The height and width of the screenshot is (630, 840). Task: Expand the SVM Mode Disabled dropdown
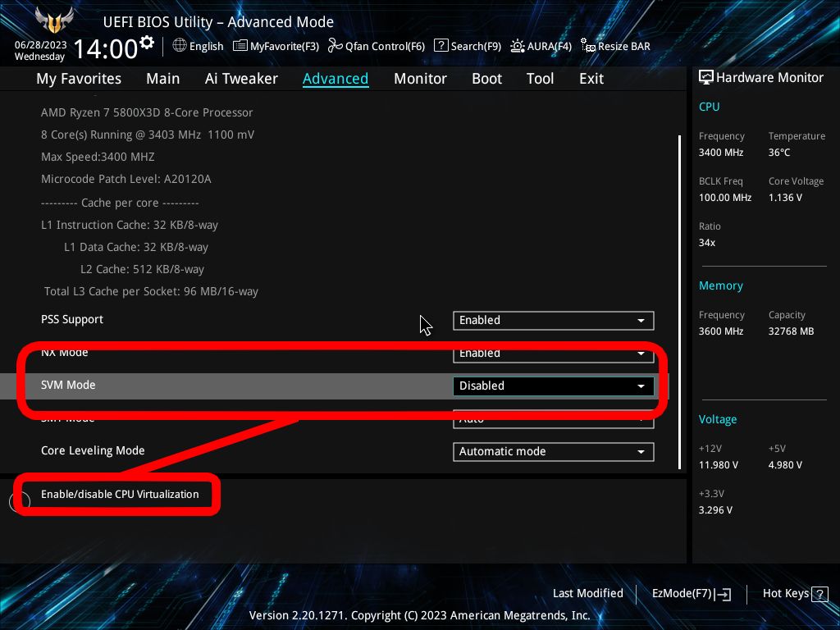pyautogui.click(x=554, y=386)
